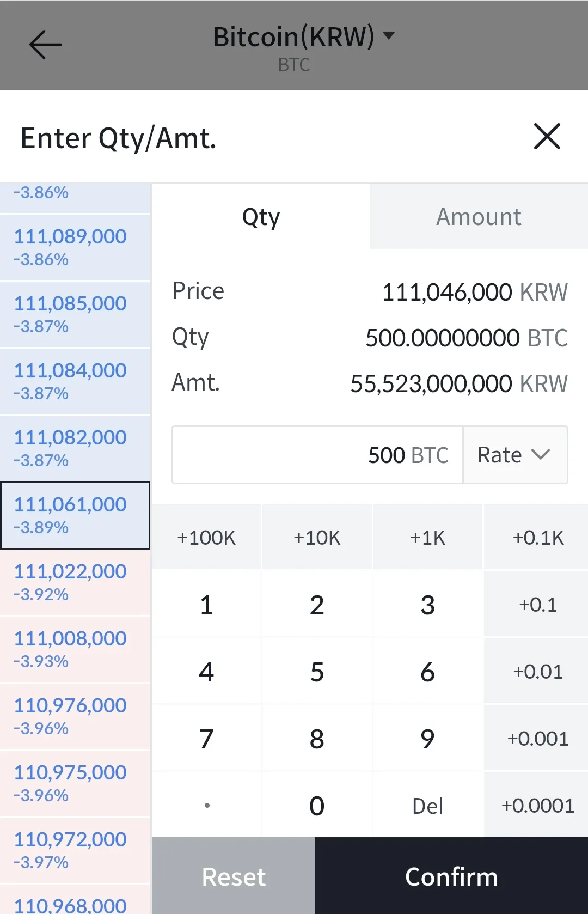Screen dimensions: 588x914
Task: Open the Bitcoin(KRW) market dropdown
Action: tap(303, 37)
